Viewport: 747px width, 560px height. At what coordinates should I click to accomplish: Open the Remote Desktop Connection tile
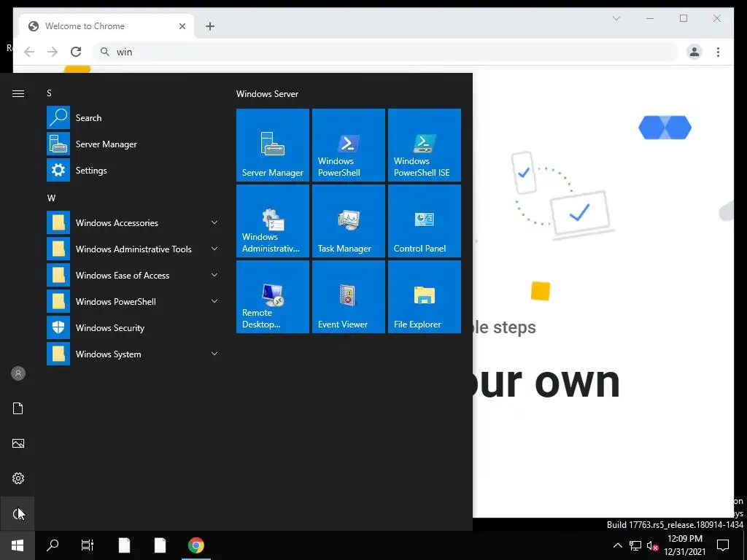pyautogui.click(x=273, y=297)
